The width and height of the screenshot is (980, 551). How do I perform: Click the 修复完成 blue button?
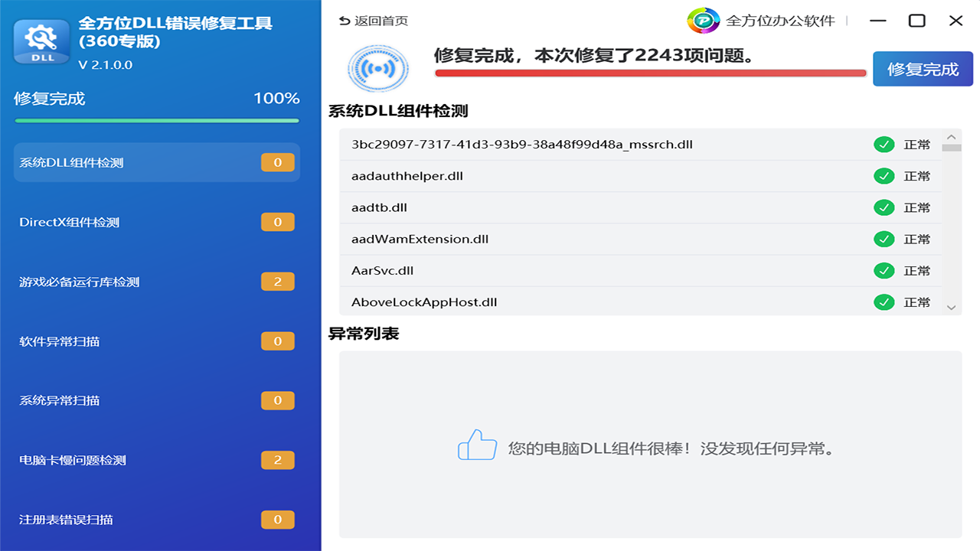click(923, 68)
